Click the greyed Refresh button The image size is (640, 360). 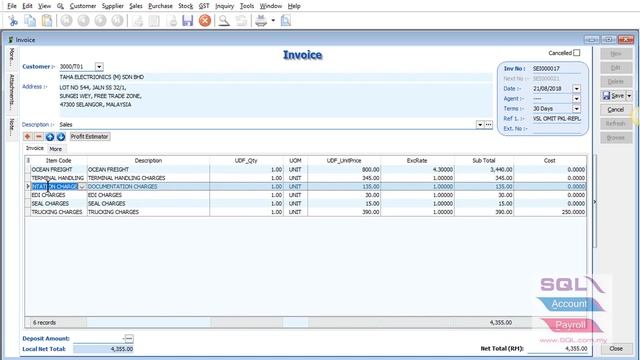coord(616,124)
